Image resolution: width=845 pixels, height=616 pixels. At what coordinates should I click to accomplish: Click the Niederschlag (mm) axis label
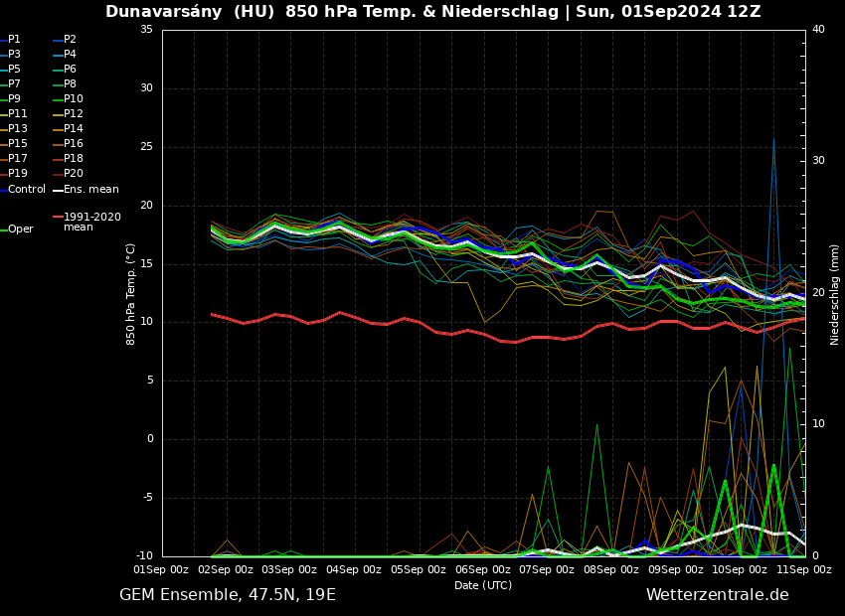[x=835, y=294]
